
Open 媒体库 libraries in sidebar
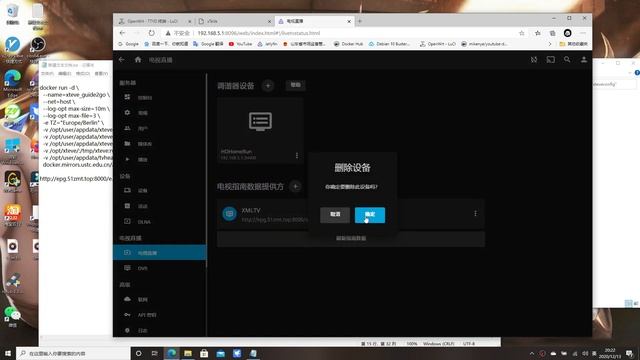(160, 144)
